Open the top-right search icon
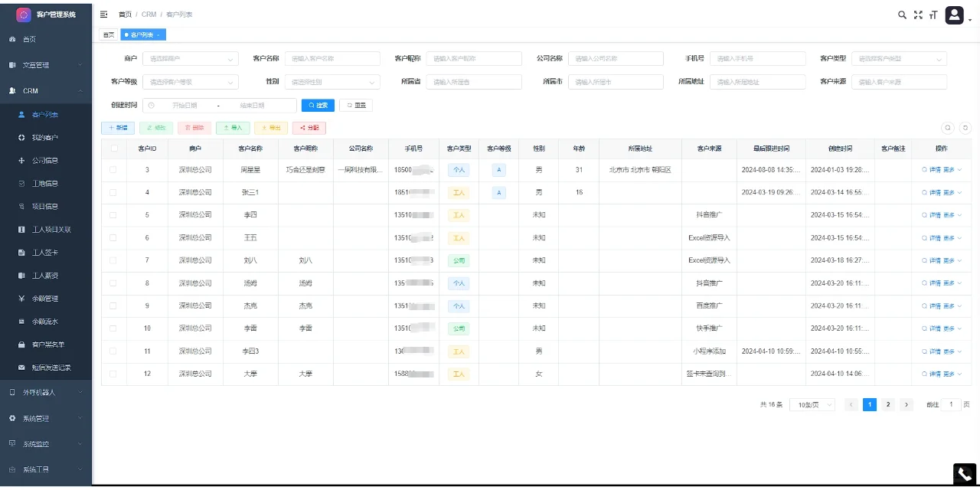Viewport: 980px width, 490px height. [x=903, y=14]
